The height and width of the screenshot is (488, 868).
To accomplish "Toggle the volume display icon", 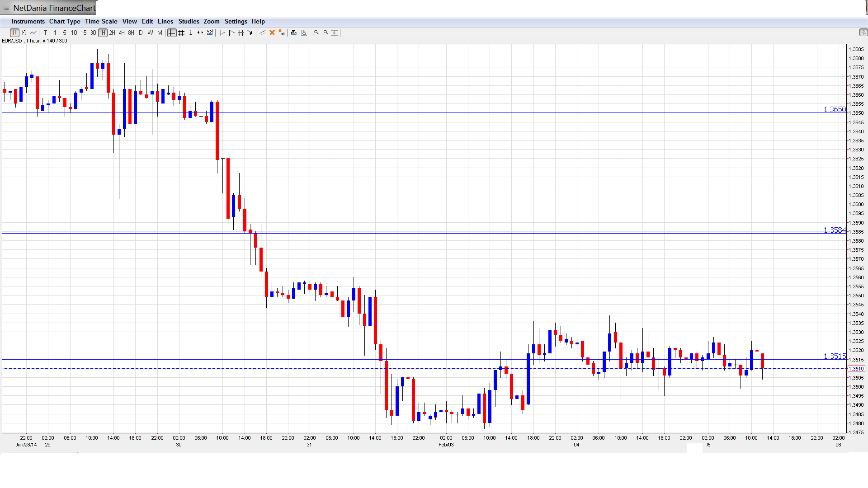I will [210, 33].
